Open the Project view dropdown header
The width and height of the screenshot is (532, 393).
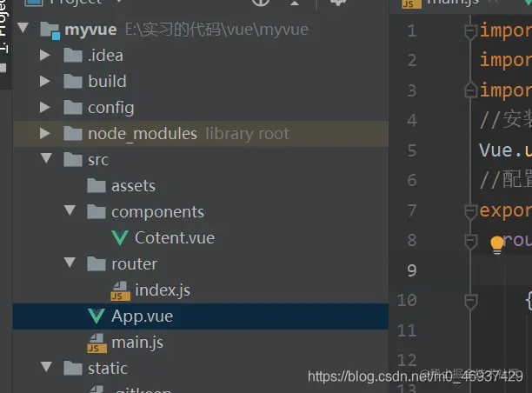pyautogui.click(x=73, y=2)
